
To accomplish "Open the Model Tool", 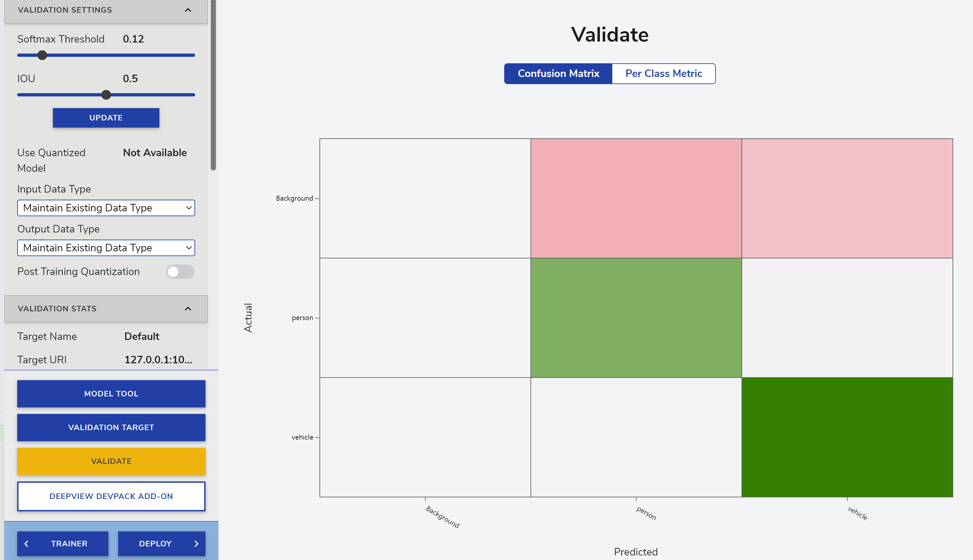I will pyautogui.click(x=111, y=393).
